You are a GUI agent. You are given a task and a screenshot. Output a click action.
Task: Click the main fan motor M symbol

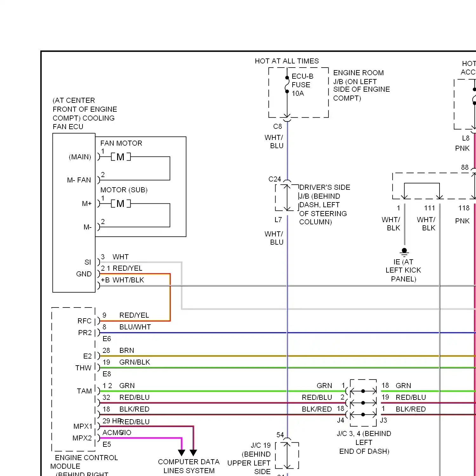[121, 157]
